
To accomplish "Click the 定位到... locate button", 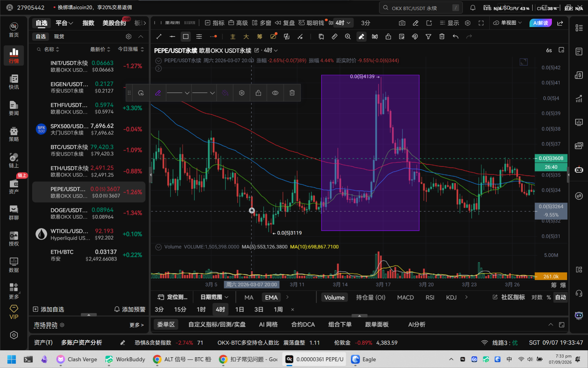I will pos(172,297).
